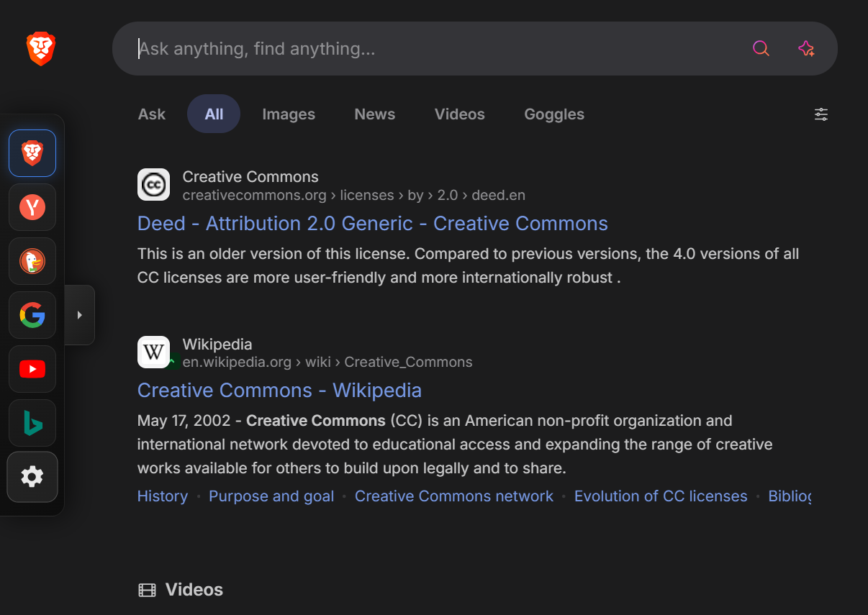This screenshot has height=615, width=868.
Task: Expand the sidebar panel arrow
Action: point(80,315)
